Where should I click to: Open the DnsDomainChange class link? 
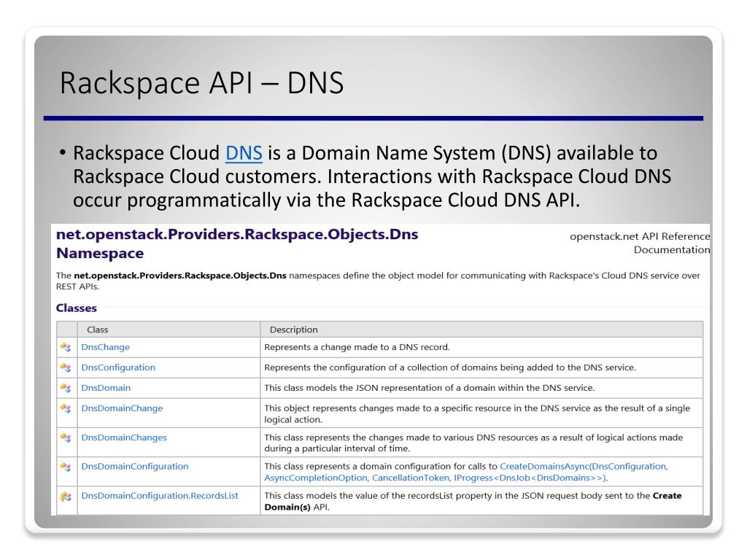coord(122,408)
